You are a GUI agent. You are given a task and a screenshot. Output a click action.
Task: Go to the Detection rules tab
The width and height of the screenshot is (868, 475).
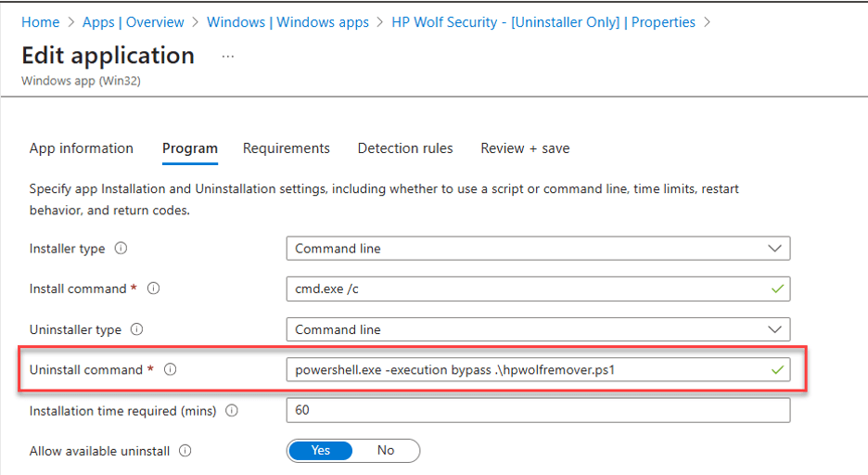click(405, 148)
